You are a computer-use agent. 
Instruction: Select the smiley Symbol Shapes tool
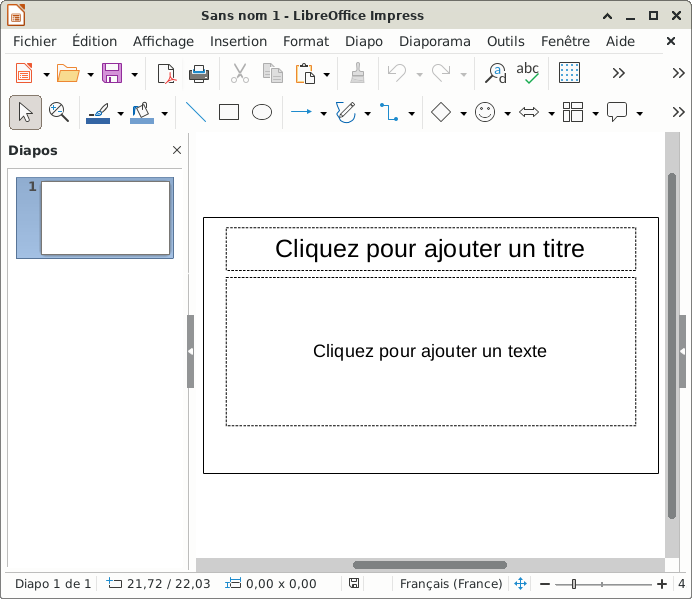tap(485, 112)
